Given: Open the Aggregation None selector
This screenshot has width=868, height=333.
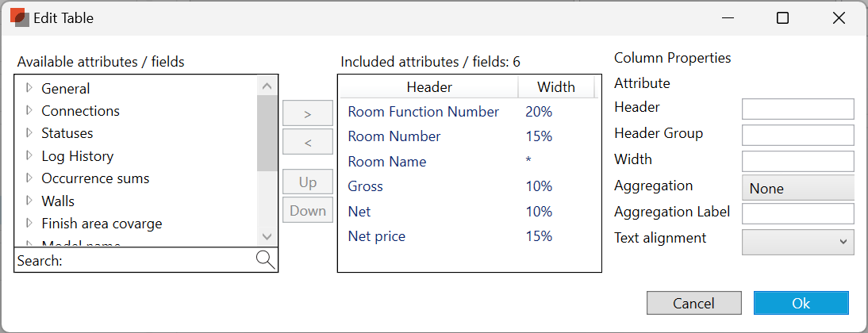Looking at the screenshot, I should pyautogui.click(x=797, y=188).
